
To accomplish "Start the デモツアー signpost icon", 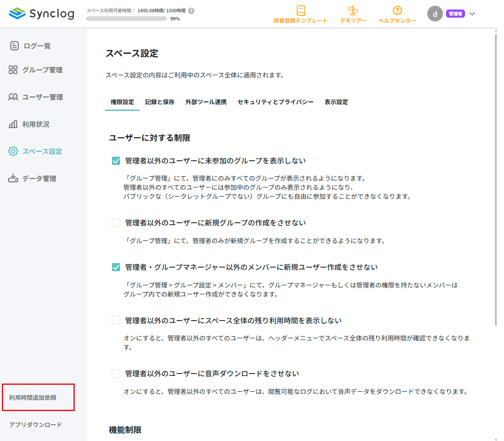I will pos(353,10).
